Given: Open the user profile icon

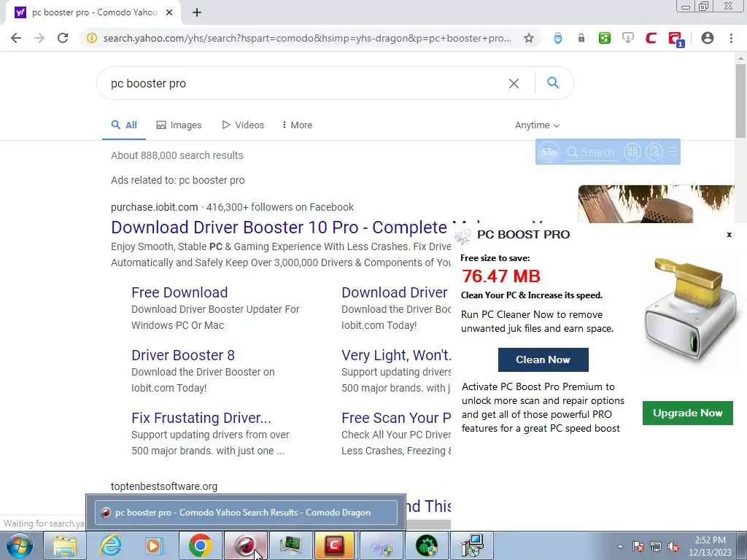Looking at the screenshot, I should tap(708, 38).
